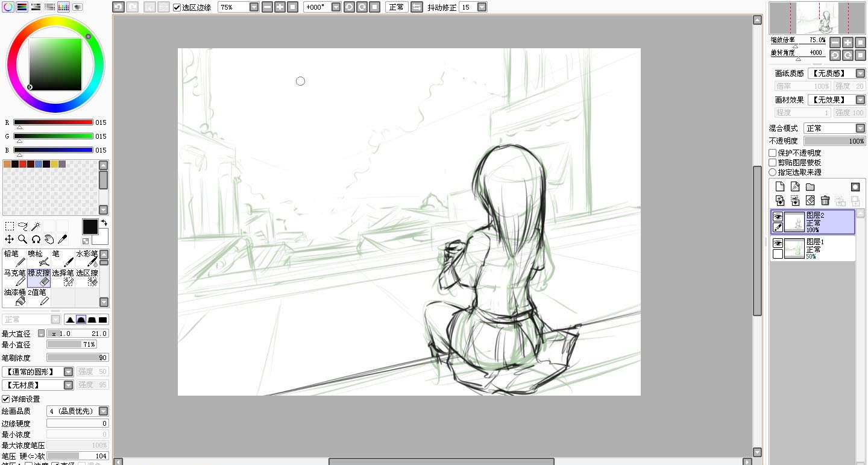Enable 保护不透明度 checkbox

(773, 153)
